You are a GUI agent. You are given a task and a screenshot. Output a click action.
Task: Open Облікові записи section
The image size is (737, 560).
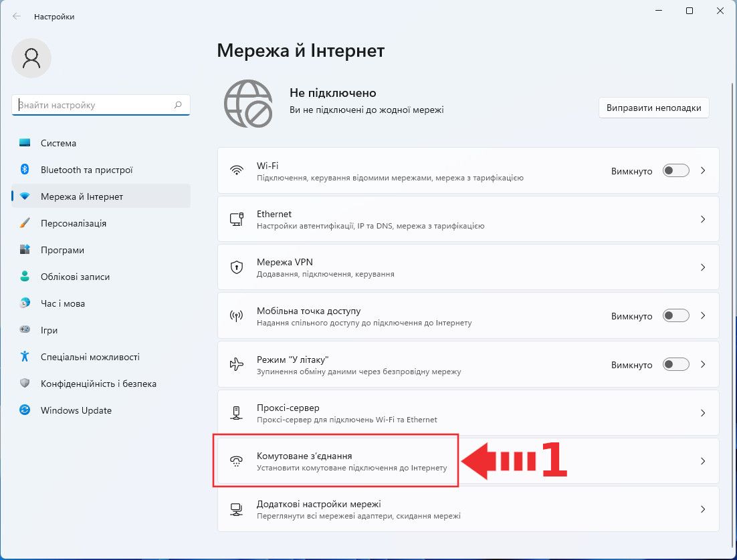point(101,277)
